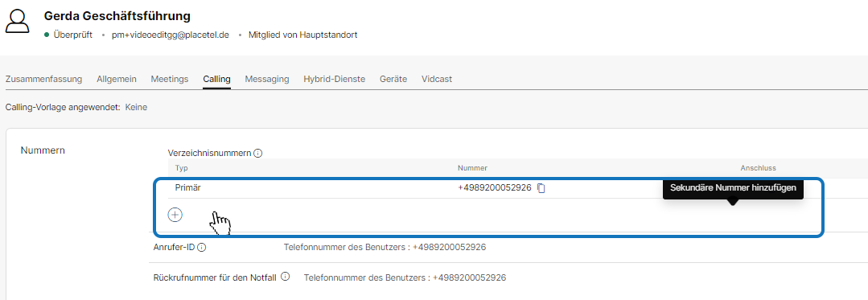Image resolution: width=868 pixels, height=300 pixels.
Task: Click the email pm+videoeditgg@placetel.de
Action: (171, 35)
